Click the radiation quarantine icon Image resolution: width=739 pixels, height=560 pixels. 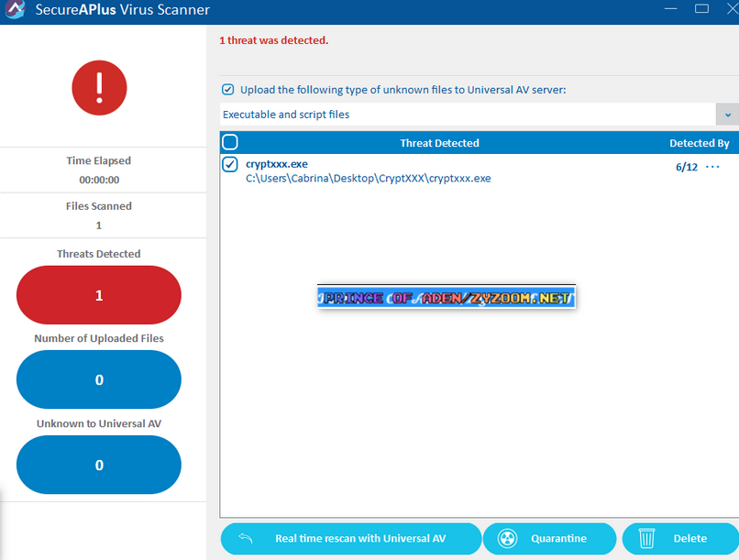click(x=507, y=538)
